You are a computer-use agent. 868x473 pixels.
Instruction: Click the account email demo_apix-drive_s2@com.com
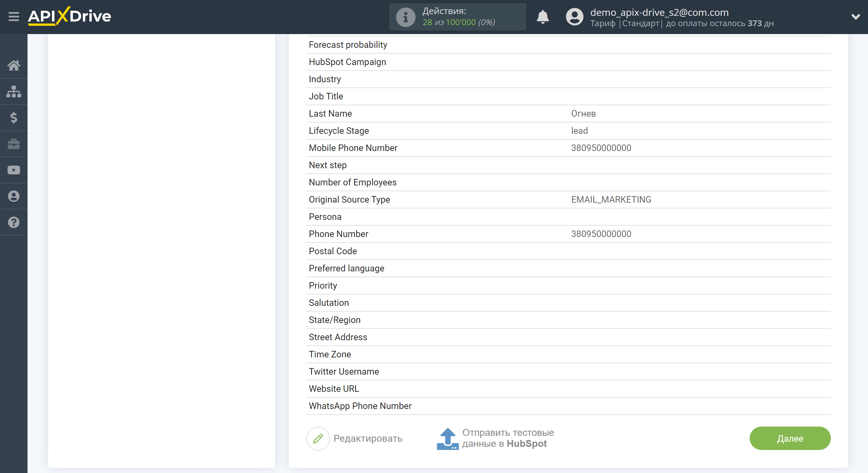click(659, 12)
